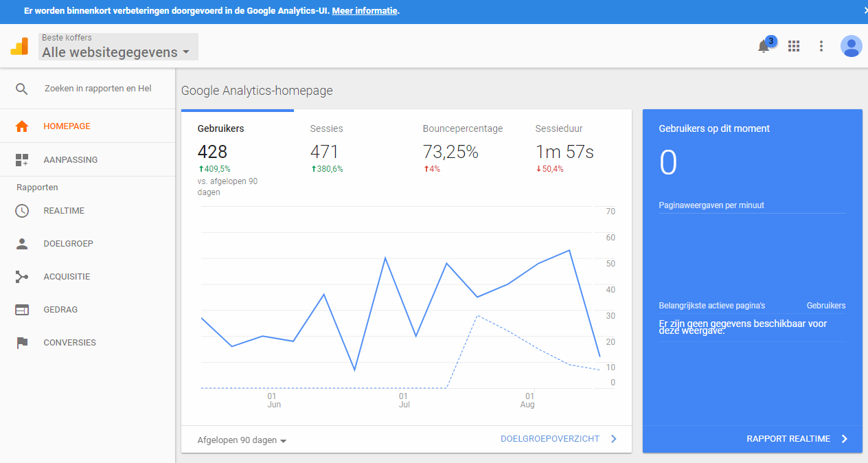Click the arrow next to Doelgroepoverzicht
Viewport: 868px width, 463px height.
(x=613, y=439)
